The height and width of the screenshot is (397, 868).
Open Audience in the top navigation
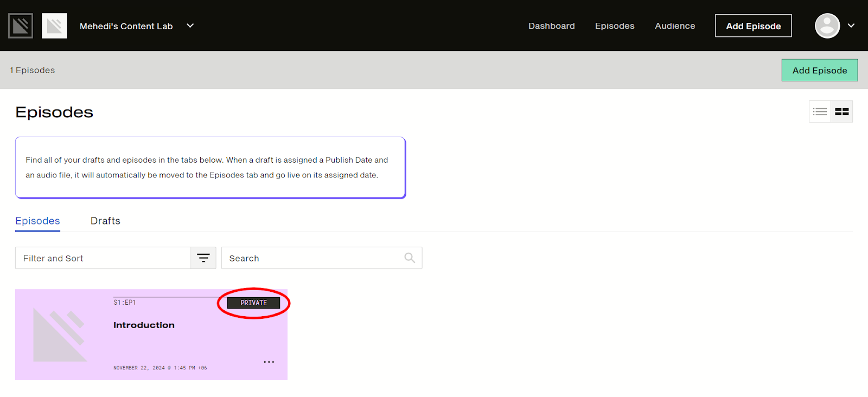[675, 26]
